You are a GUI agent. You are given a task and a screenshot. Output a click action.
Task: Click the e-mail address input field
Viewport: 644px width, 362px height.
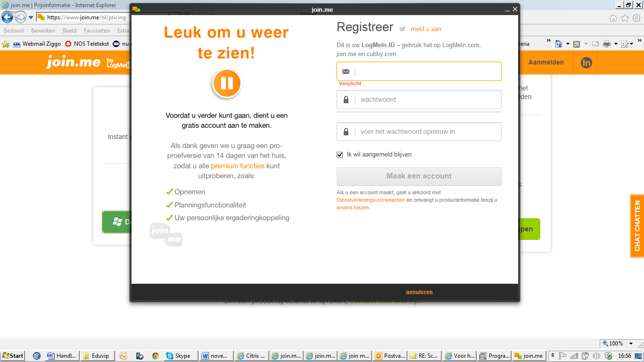[x=419, y=71]
